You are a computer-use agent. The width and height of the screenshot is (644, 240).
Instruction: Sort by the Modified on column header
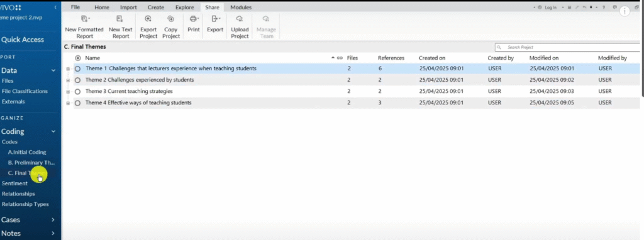click(544, 58)
